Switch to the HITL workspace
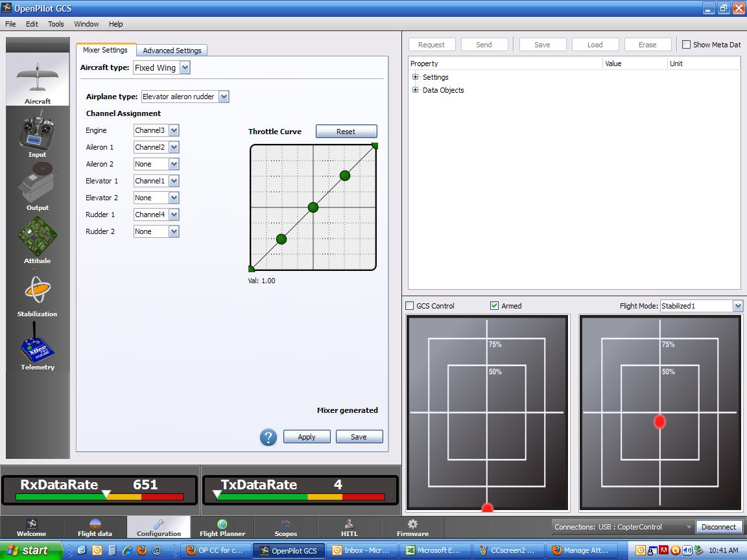Viewport: 747px width, 560px height. tap(350, 528)
